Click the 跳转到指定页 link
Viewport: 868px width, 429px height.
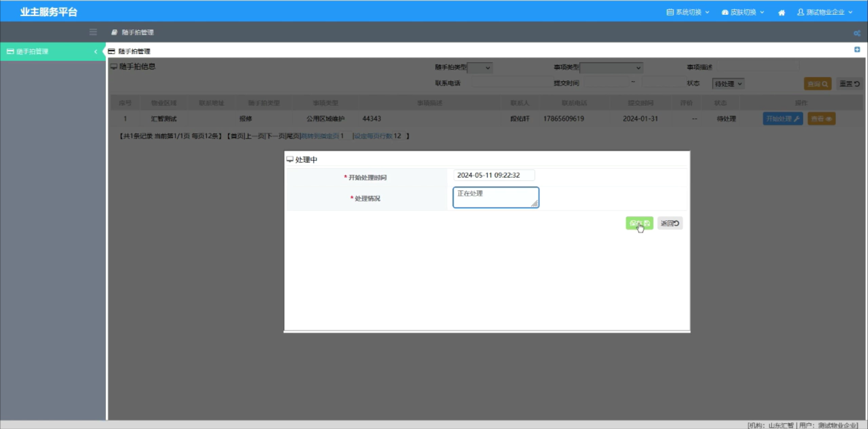(x=320, y=136)
